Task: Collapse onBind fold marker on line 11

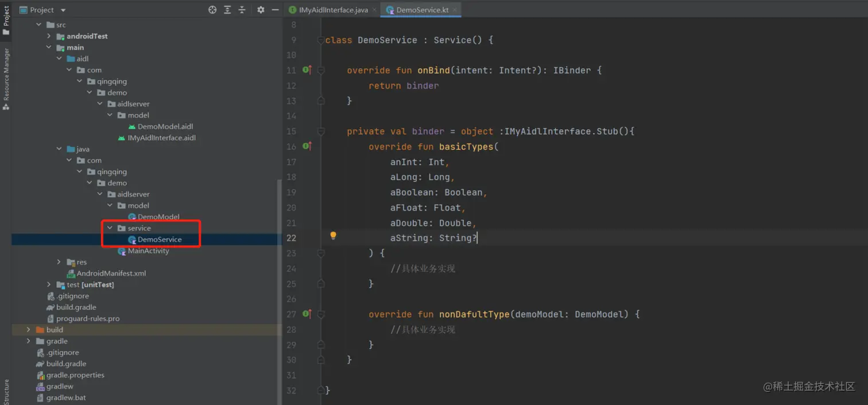Action: pyautogui.click(x=321, y=71)
